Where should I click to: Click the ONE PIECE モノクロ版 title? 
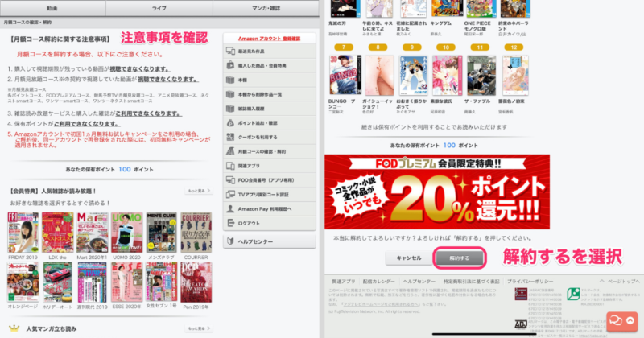coord(477,26)
